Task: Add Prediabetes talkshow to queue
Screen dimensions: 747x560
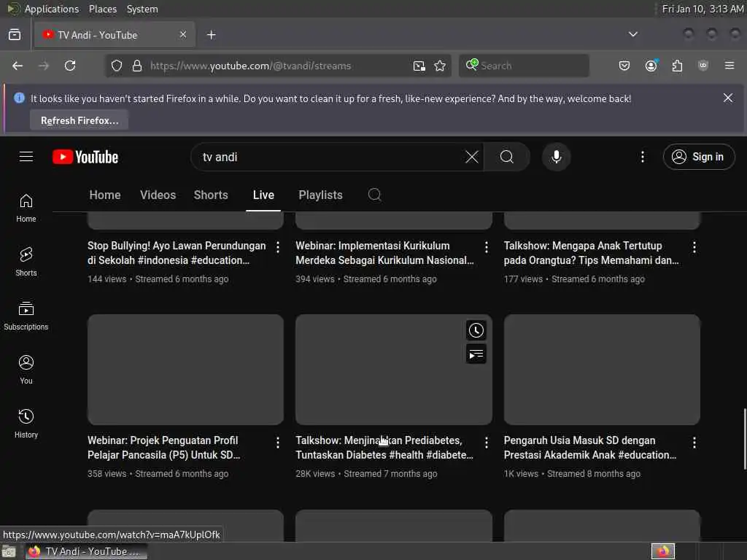Action: click(476, 354)
